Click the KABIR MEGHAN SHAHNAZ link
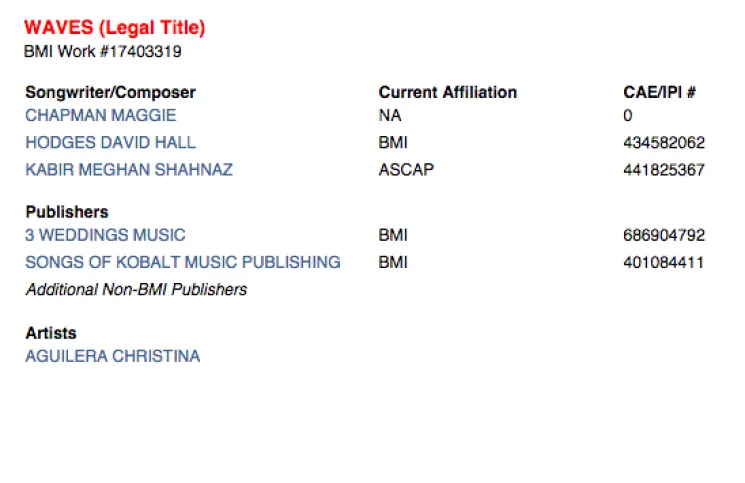Screen dimensions: 745x483 click(x=129, y=170)
